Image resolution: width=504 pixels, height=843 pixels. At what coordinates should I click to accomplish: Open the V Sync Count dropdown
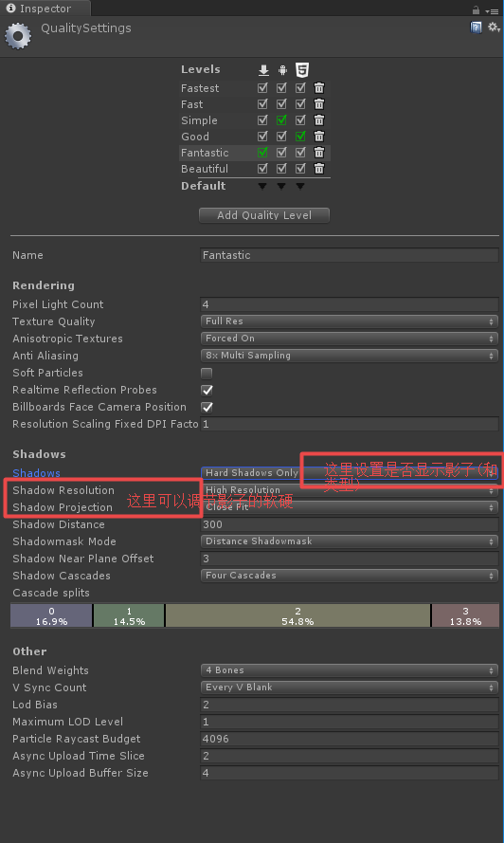pyautogui.click(x=350, y=687)
